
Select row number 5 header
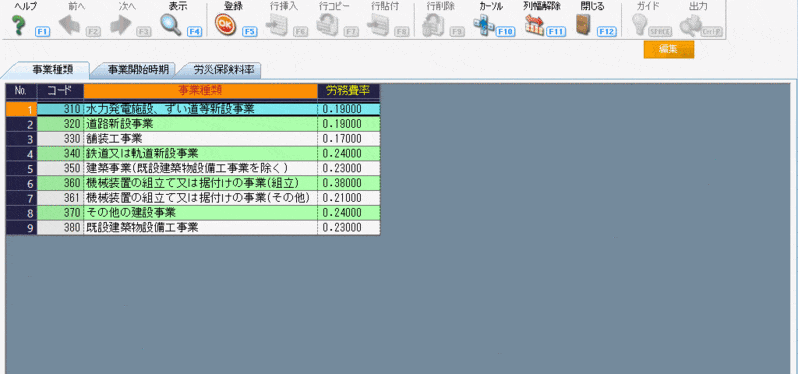[x=21, y=168]
